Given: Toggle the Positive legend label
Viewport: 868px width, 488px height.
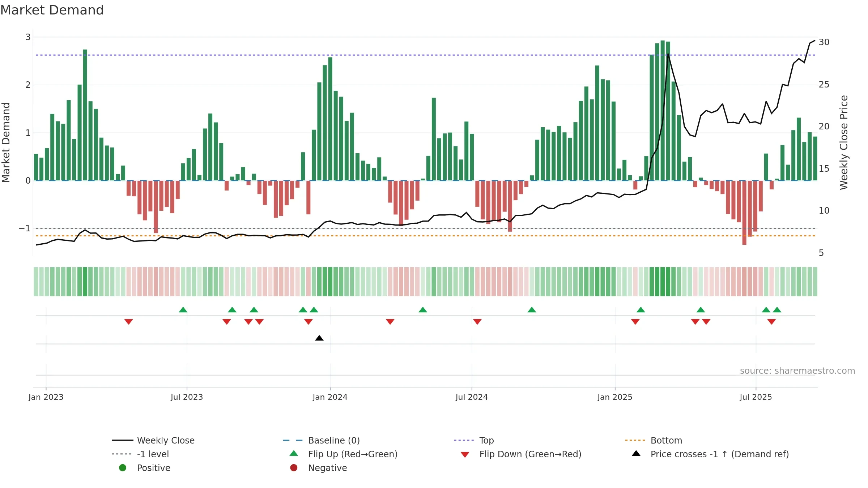Looking at the screenshot, I should tap(153, 468).
